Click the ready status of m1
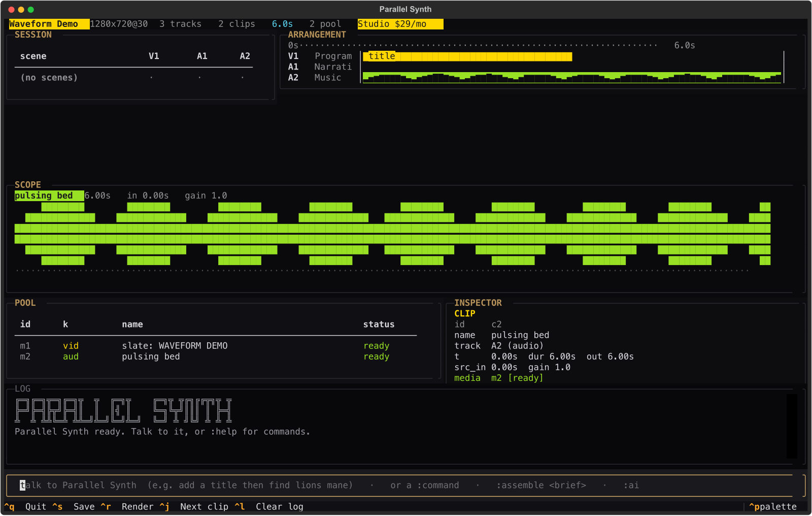 [x=376, y=346]
